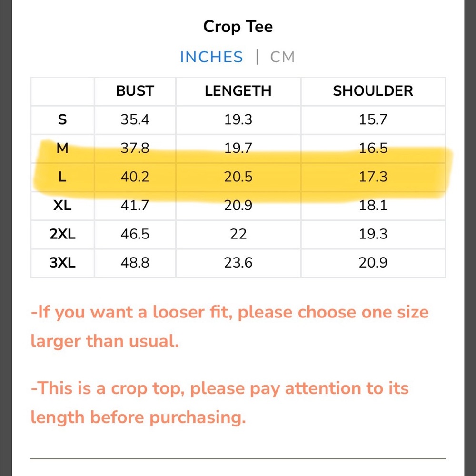Click the crop top length warning note
Viewport: 476px width, 476px height.
click(220, 403)
